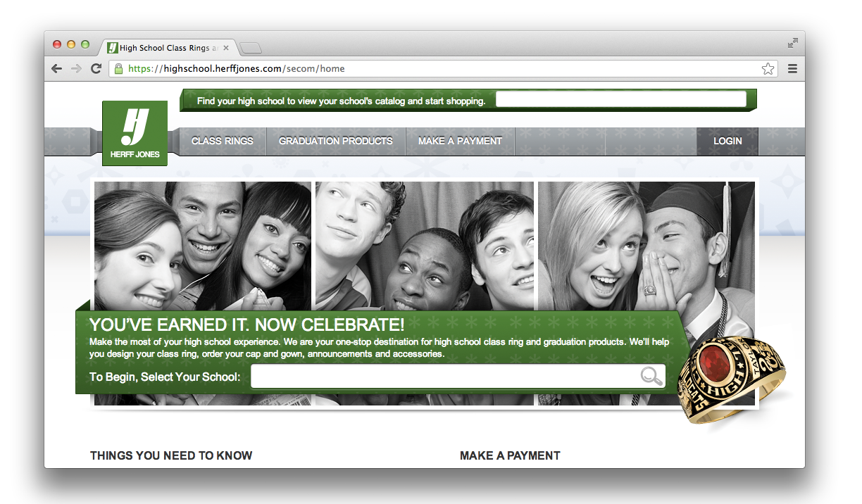Close the High School Class Rings tab
Screen dimensions: 862x504
click(225, 48)
